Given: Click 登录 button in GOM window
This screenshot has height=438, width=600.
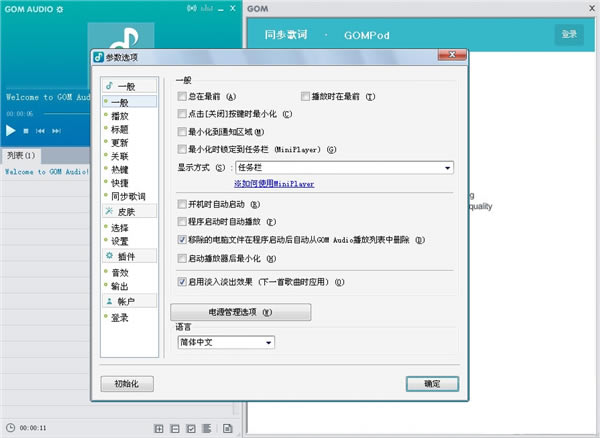Looking at the screenshot, I should pyautogui.click(x=569, y=34).
